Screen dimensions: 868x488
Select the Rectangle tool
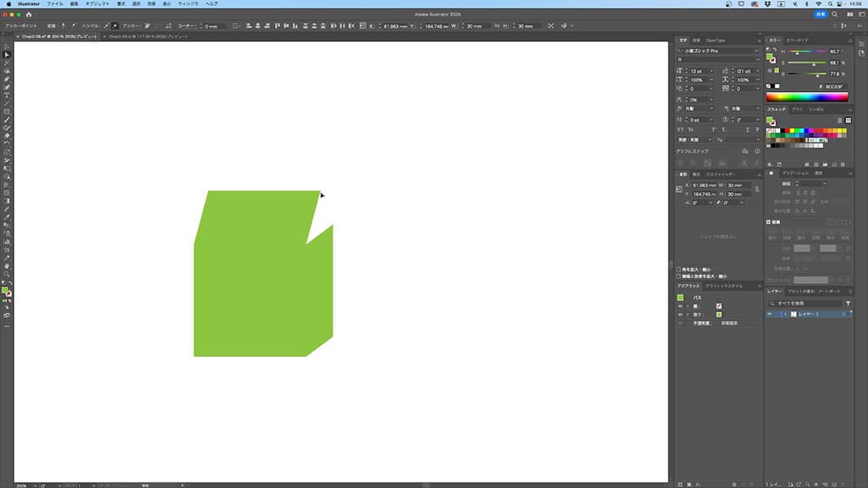click(7, 111)
